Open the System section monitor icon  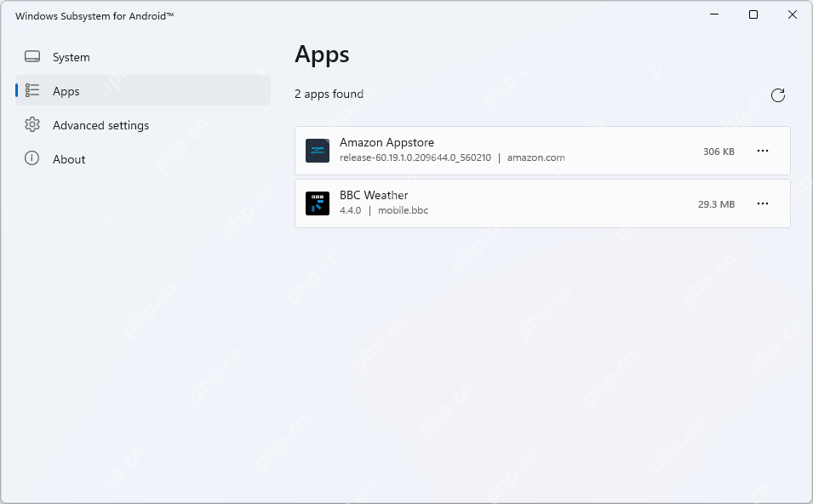coord(32,56)
